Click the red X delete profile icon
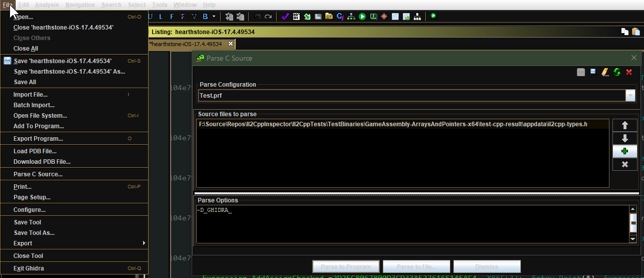Viewport: 644px width, 278px height. (x=629, y=72)
